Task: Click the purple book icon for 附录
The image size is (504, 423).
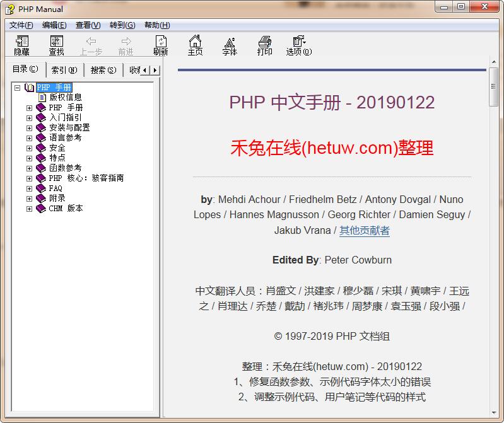Action: click(41, 198)
